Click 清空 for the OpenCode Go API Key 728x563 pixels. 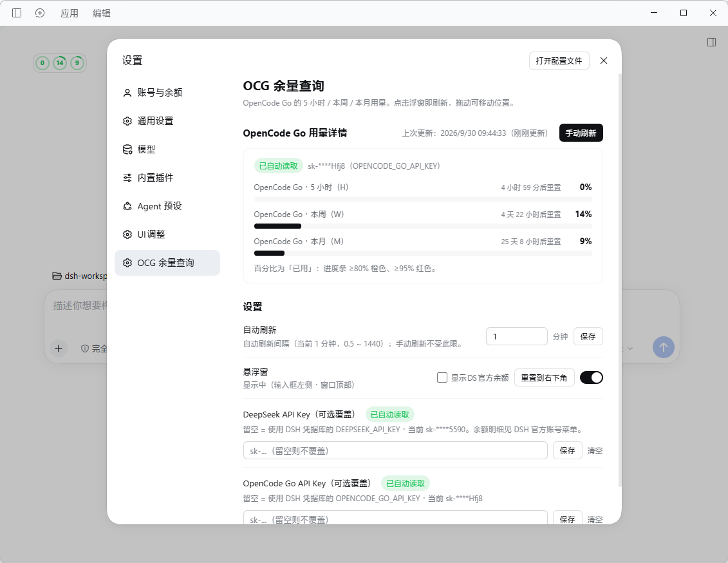595,519
